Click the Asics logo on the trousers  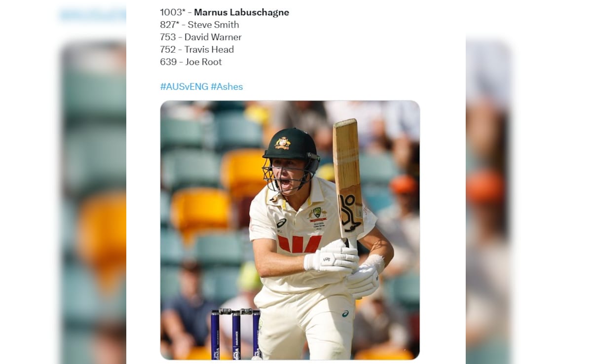[345, 313]
